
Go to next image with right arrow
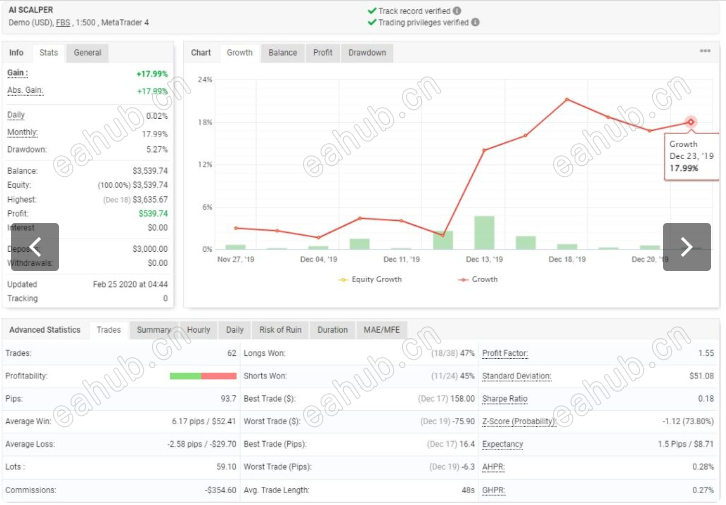[x=687, y=247]
